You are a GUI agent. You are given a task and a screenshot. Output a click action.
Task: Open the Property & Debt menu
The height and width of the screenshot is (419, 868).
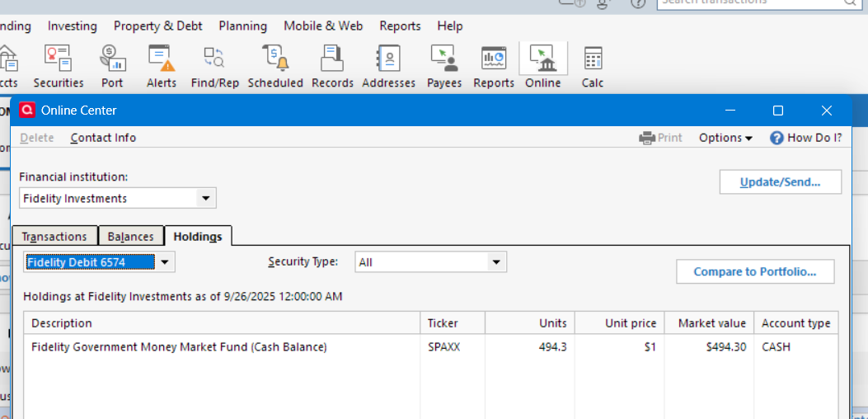(x=157, y=26)
